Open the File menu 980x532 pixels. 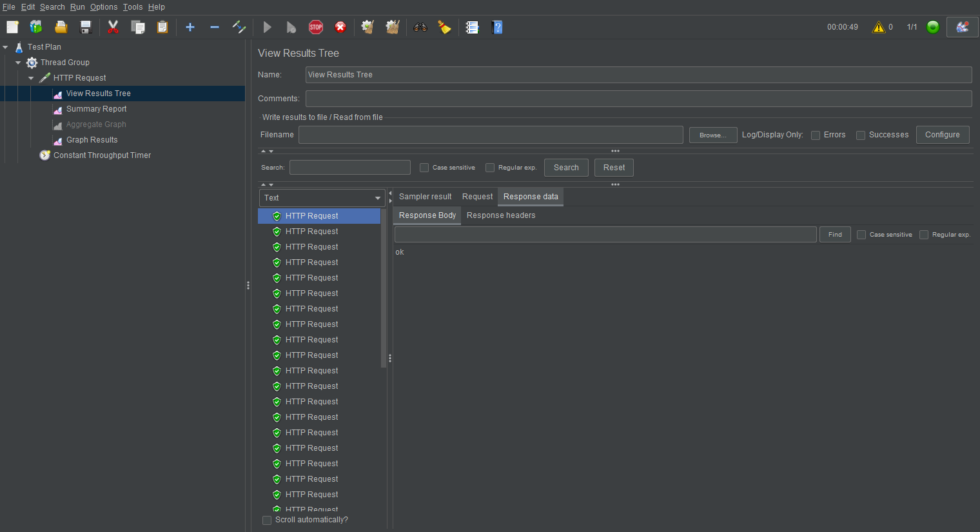9,7
